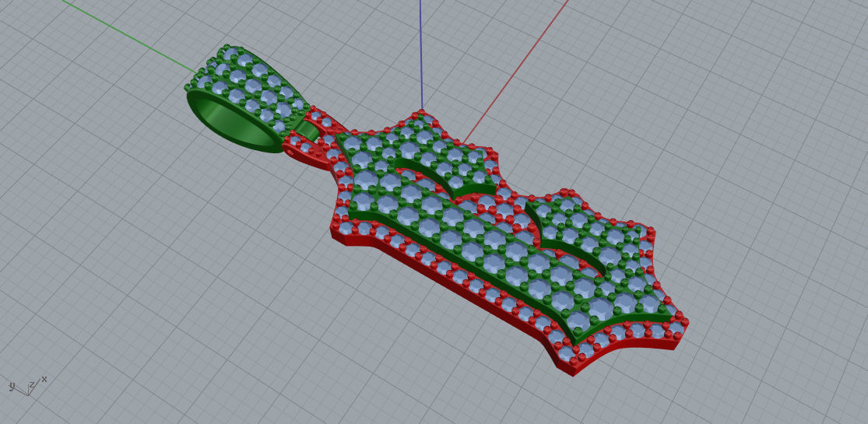Click the blue Z-axis line above the pendant
868x424 pixels.
[x=420, y=54]
